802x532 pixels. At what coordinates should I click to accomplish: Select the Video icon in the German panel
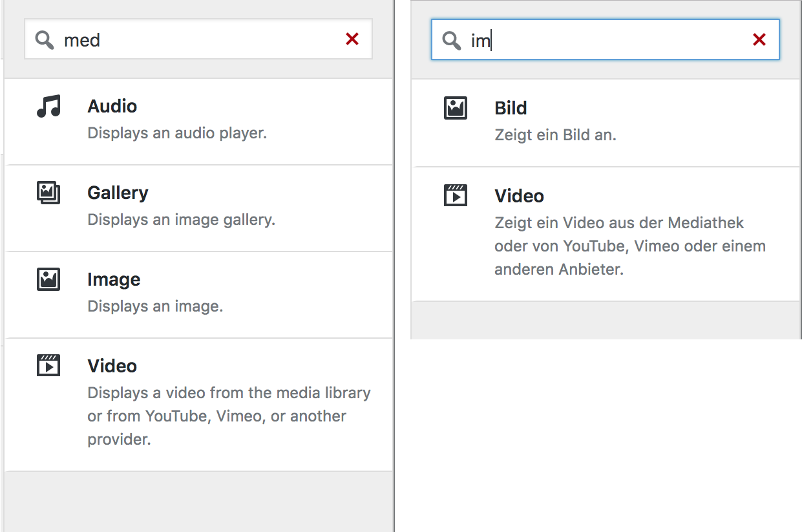pos(456,195)
